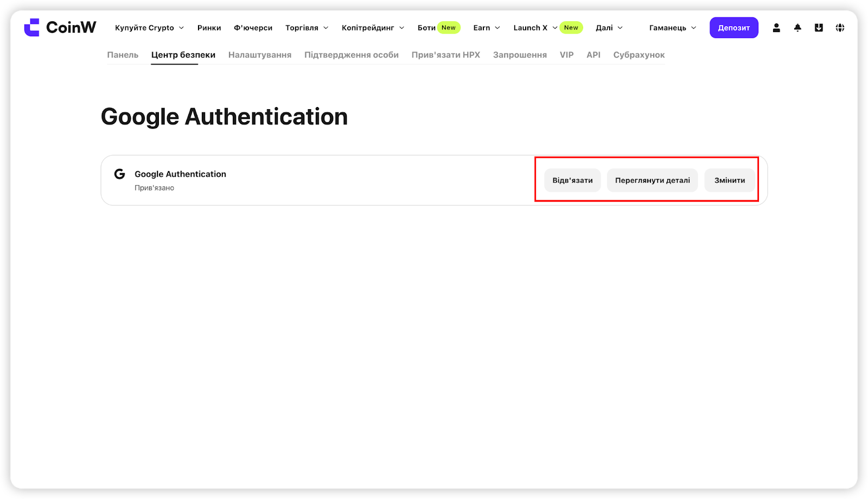
Task: Click the CoinW brand name text
Action: click(x=71, y=27)
